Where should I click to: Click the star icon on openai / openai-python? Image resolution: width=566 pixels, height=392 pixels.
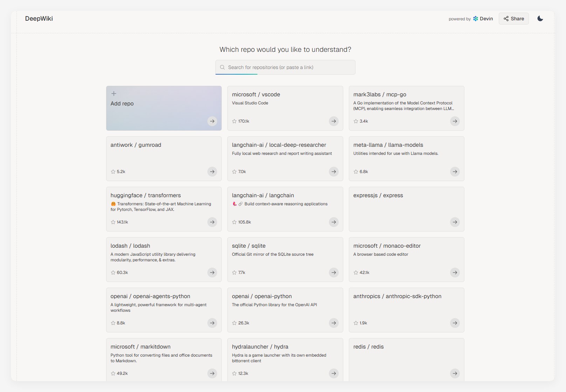(234, 323)
